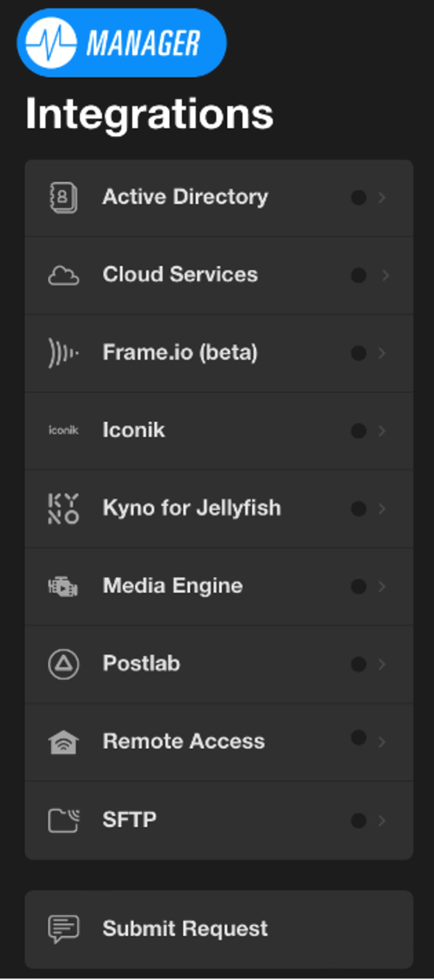Click the Postlab triangle icon

point(64,664)
